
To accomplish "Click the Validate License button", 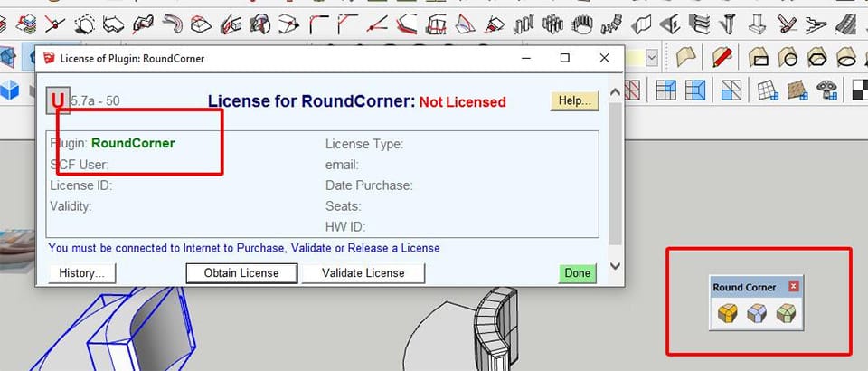I will point(363,273).
